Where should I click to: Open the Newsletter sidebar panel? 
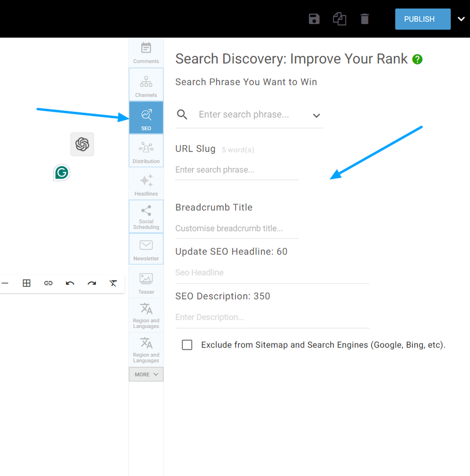[x=146, y=249]
